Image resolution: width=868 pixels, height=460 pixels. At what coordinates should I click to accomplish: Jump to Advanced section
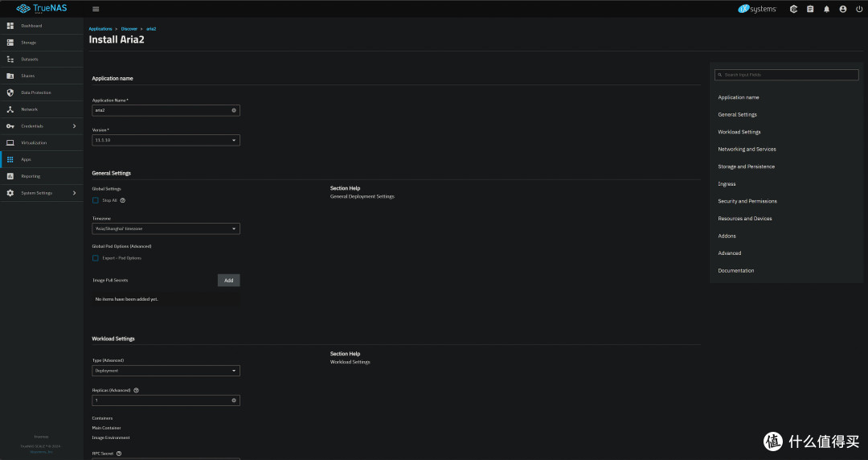730,253
